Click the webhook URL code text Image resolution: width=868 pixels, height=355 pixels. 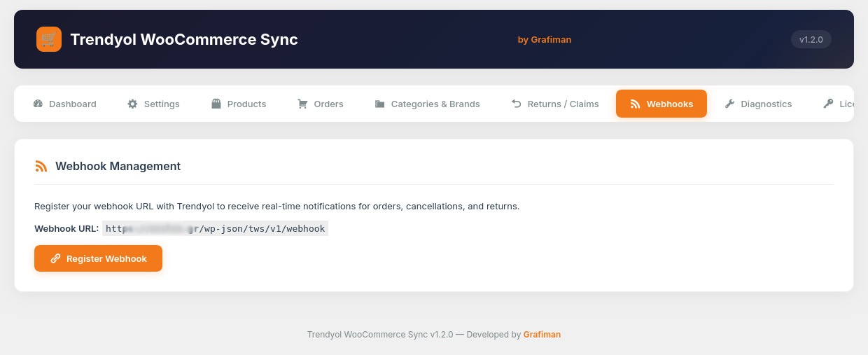(x=216, y=228)
